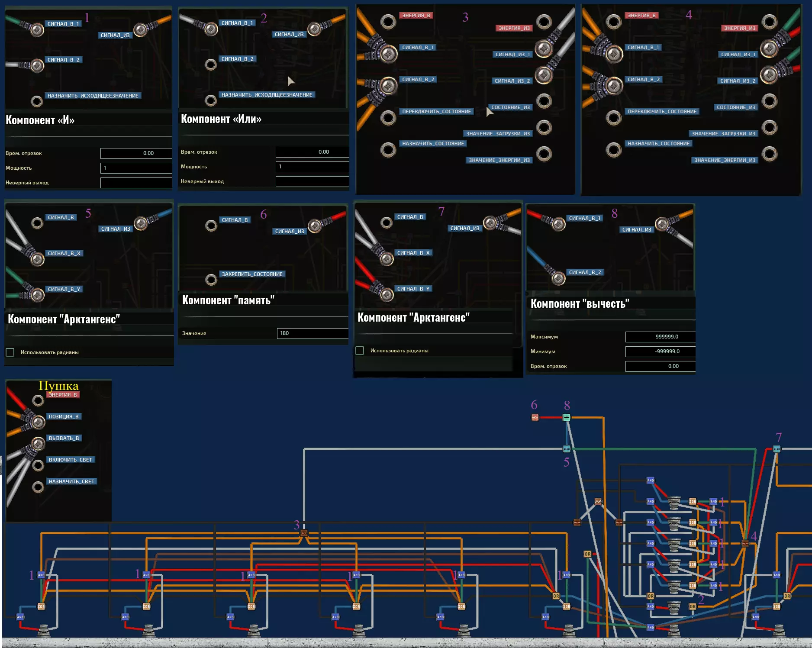The height and width of the screenshot is (648, 812).
Task: Click the ЭНЕРГИЯ_В pin on the Пушка panel
Action: (39, 400)
